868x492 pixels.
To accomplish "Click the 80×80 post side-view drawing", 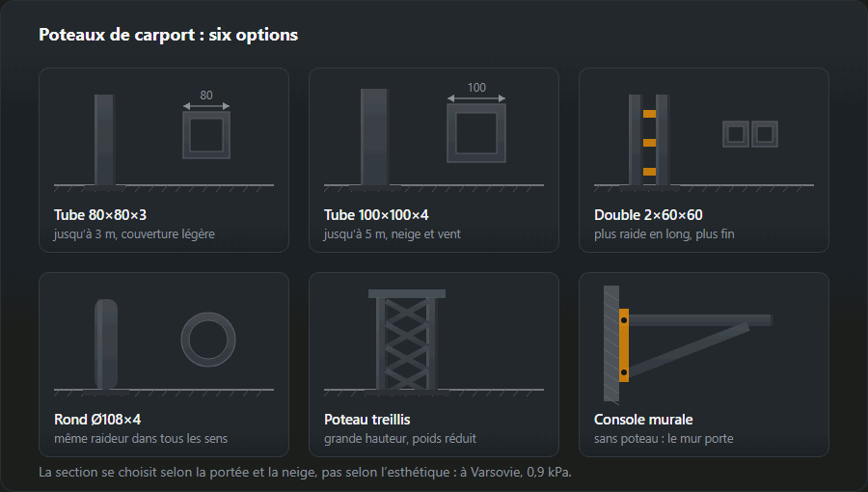I will (x=104, y=141).
